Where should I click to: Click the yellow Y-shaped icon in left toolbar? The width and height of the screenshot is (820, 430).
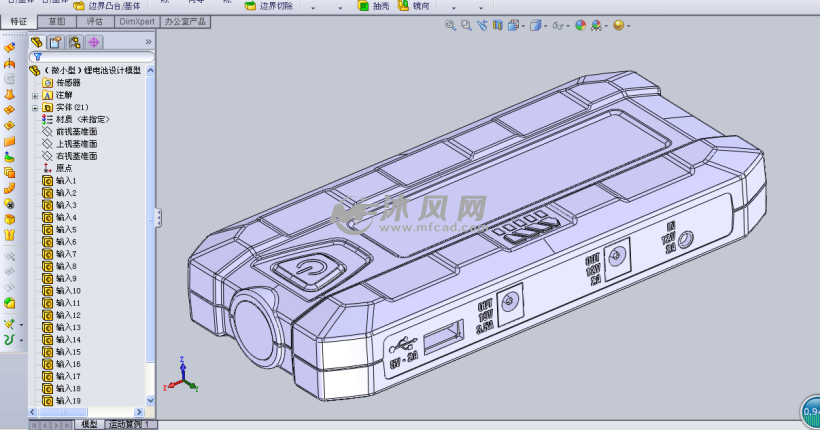coord(9,235)
